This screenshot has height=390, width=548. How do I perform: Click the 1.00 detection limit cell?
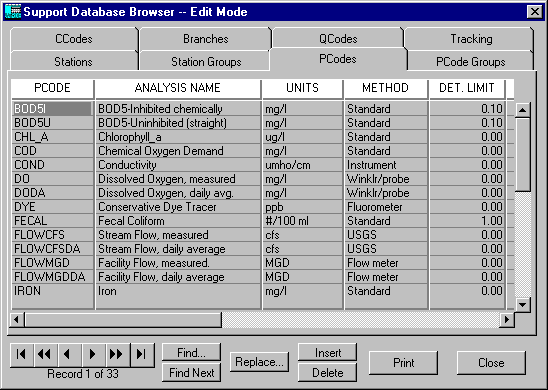tap(467, 221)
